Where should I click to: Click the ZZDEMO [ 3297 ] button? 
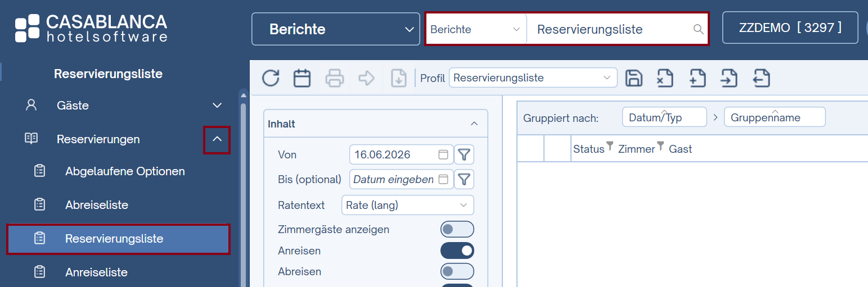click(x=790, y=28)
